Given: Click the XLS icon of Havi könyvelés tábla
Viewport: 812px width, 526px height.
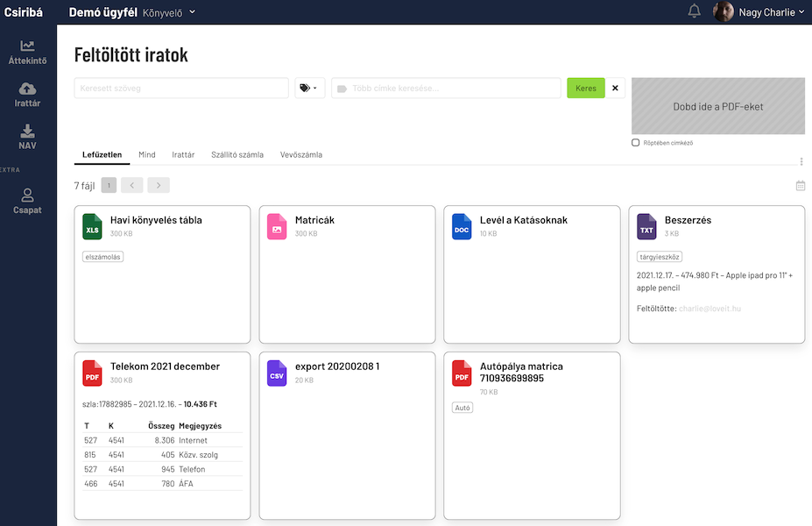Looking at the screenshot, I should point(92,226).
